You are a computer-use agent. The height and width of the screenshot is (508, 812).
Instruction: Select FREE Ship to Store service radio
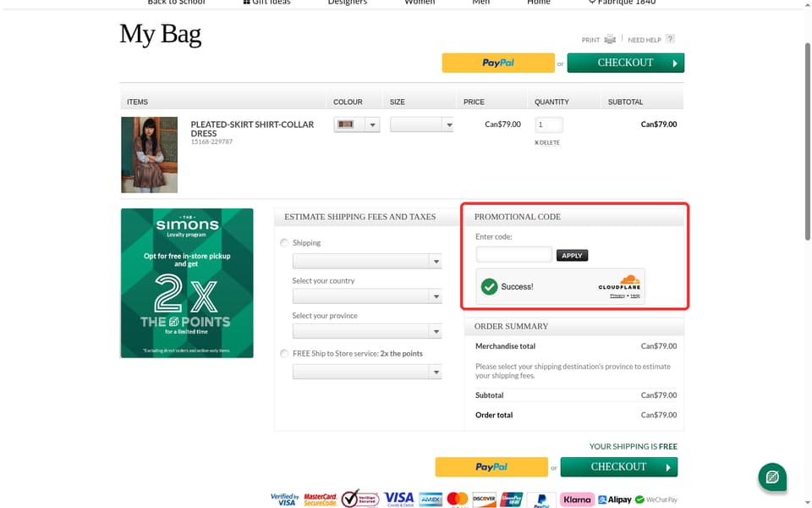pyautogui.click(x=284, y=354)
